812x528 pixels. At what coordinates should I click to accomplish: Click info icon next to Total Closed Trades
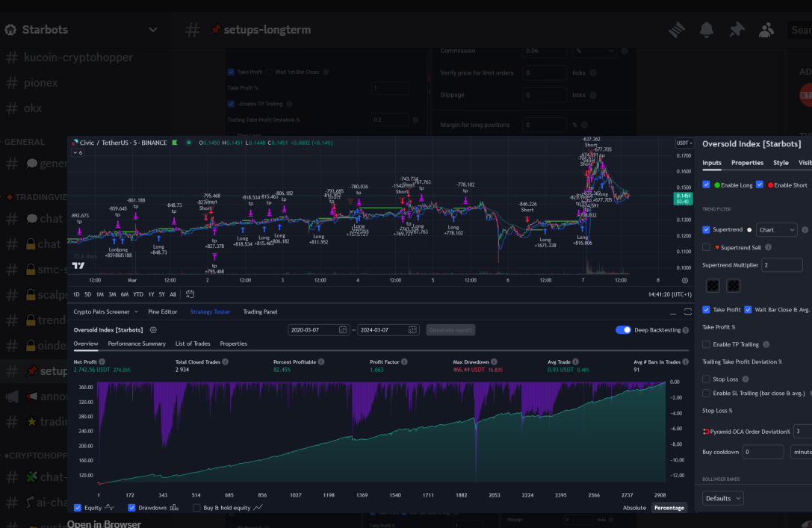pyautogui.click(x=226, y=362)
